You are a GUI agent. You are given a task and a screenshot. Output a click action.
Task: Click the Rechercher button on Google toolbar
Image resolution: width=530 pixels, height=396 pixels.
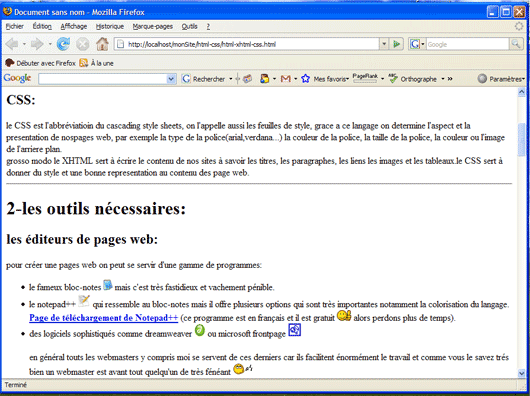pos(204,79)
